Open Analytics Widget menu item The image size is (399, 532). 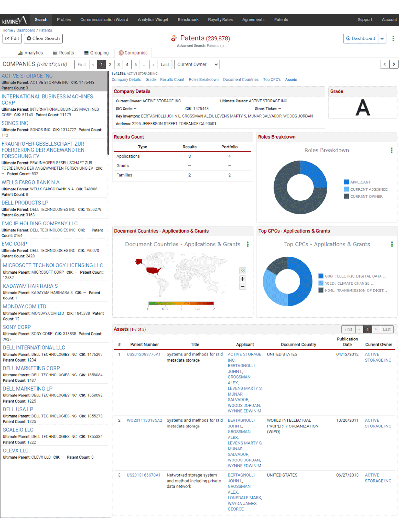[153, 20]
